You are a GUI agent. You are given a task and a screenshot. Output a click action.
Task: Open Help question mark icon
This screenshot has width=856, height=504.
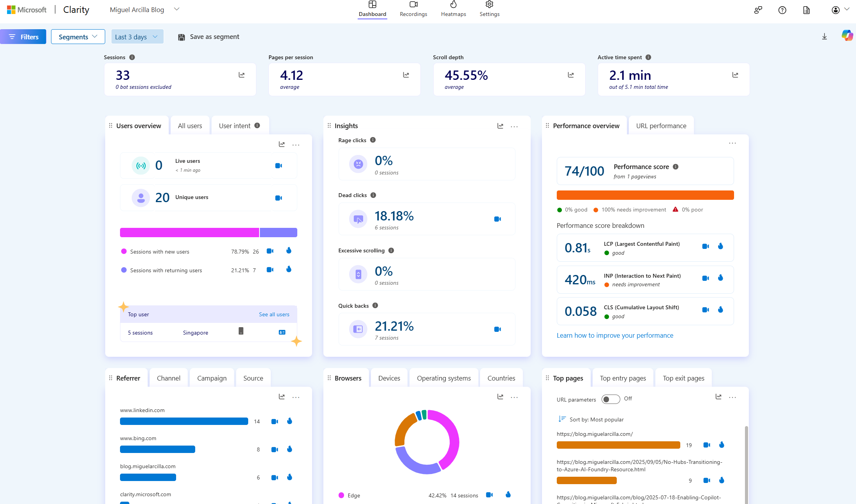(x=782, y=10)
